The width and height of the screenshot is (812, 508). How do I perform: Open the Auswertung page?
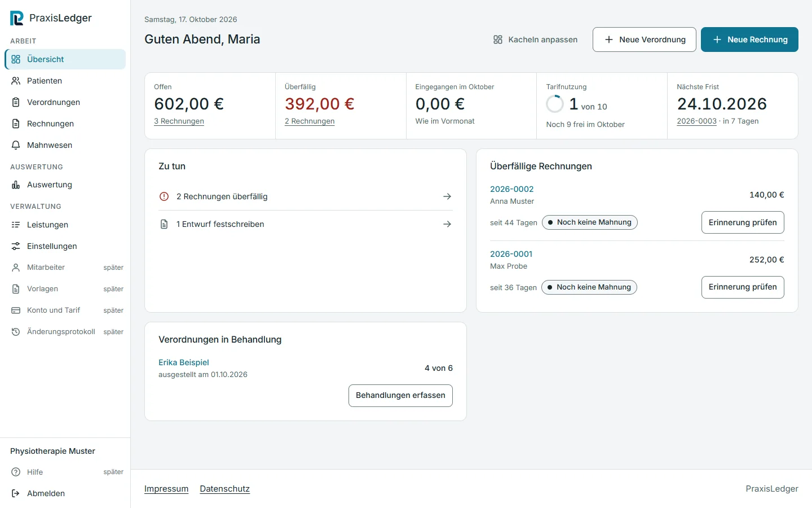click(65, 185)
